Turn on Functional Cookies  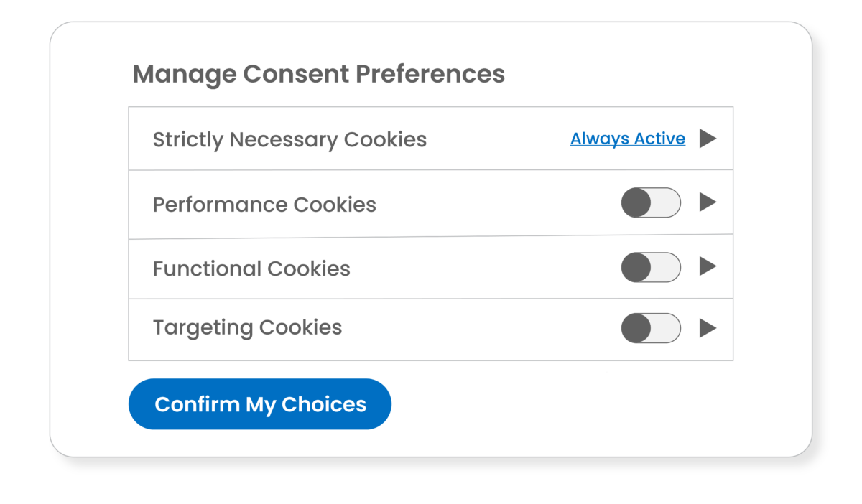tap(650, 267)
